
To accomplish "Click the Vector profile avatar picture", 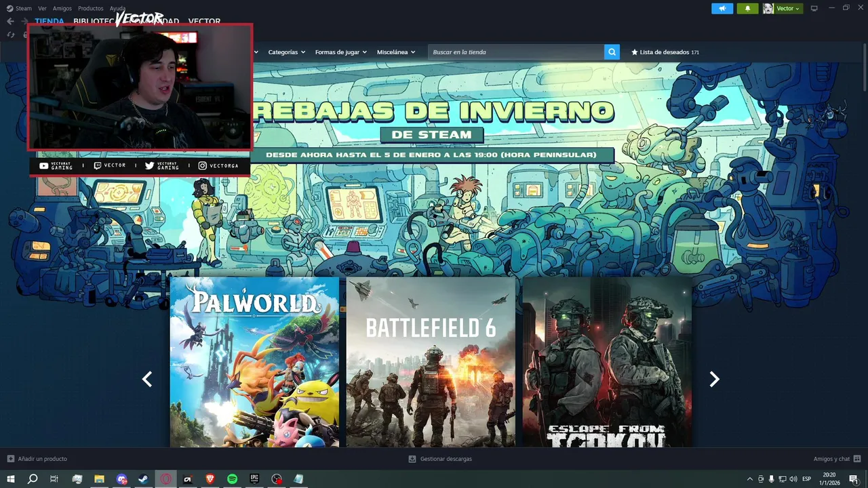I will [768, 8].
